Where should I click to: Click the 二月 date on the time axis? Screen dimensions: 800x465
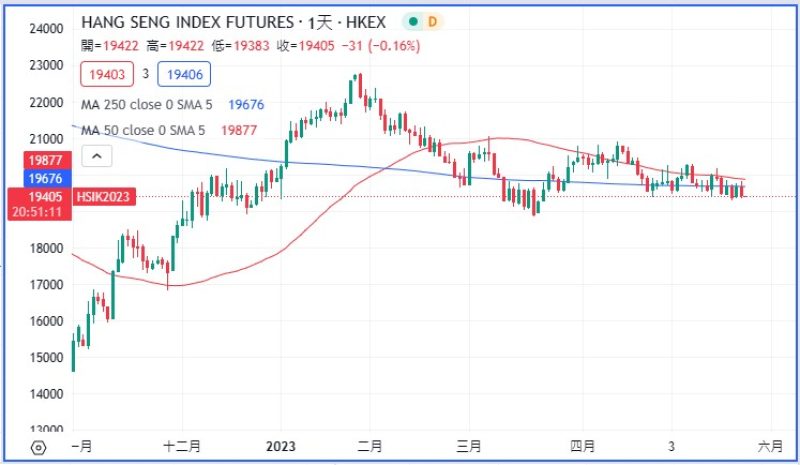pos(369,446)
